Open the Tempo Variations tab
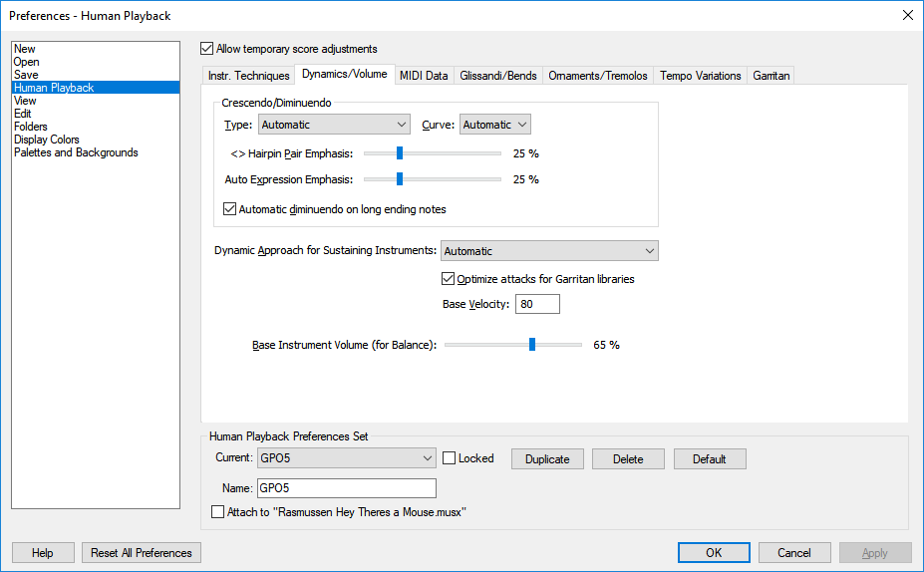924x572 pixels. click(x=700, y=76)
